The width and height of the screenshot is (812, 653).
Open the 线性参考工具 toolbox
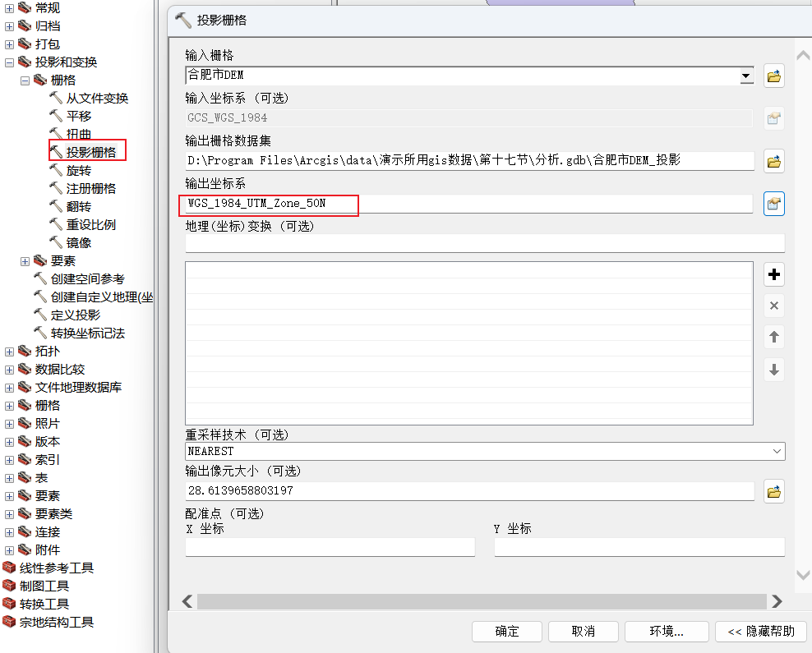(57, 568)
